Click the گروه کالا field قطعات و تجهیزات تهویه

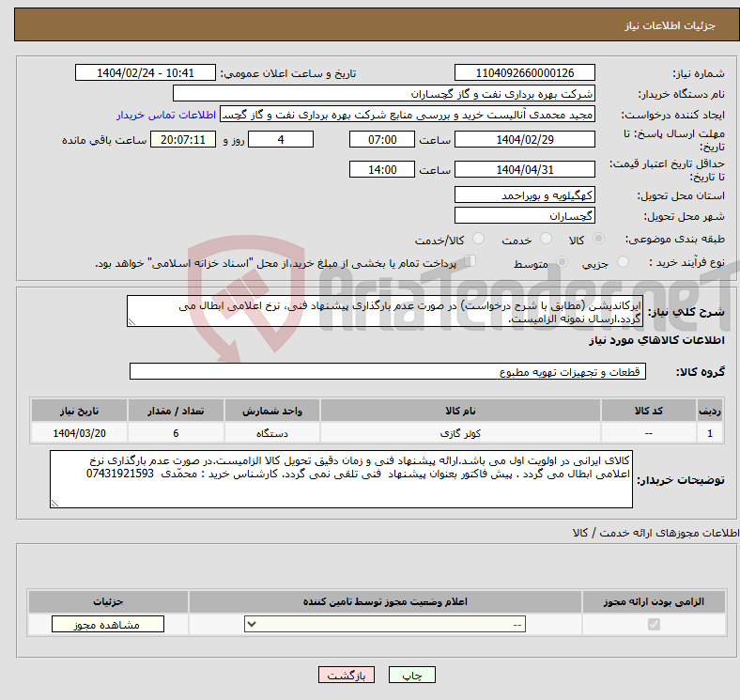click(x=388, y=371)
